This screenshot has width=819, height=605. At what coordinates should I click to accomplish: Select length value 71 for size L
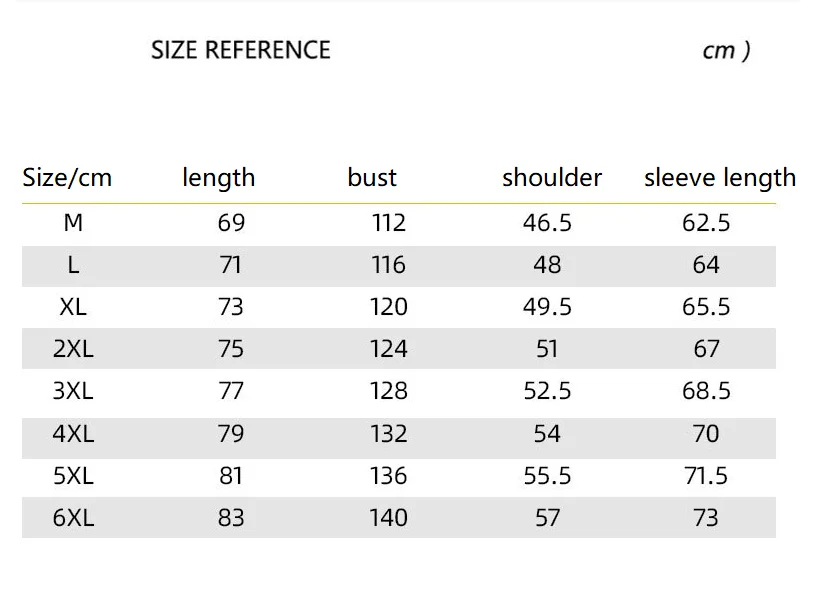pos(231,265)
